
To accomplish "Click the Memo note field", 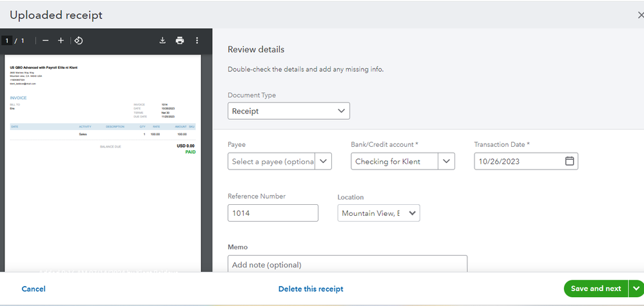I will pos(347,264).
